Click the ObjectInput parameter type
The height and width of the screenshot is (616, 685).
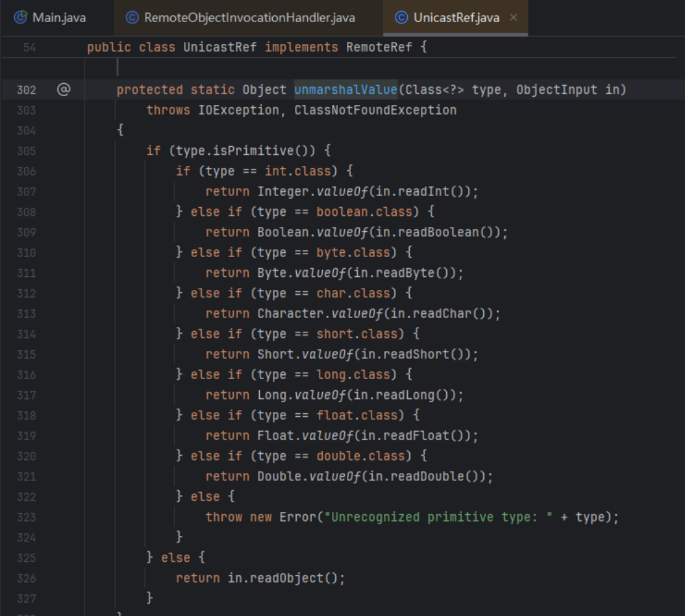pyautogui.click(x=557, y=90)
